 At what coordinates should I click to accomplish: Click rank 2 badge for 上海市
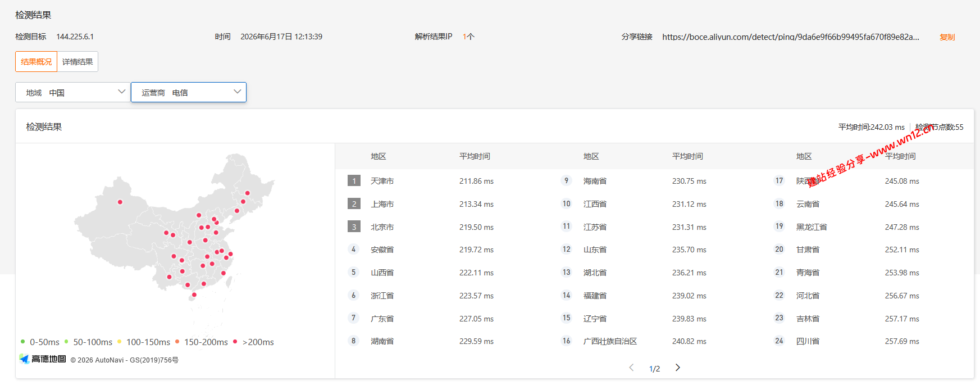tap(354, 204)
